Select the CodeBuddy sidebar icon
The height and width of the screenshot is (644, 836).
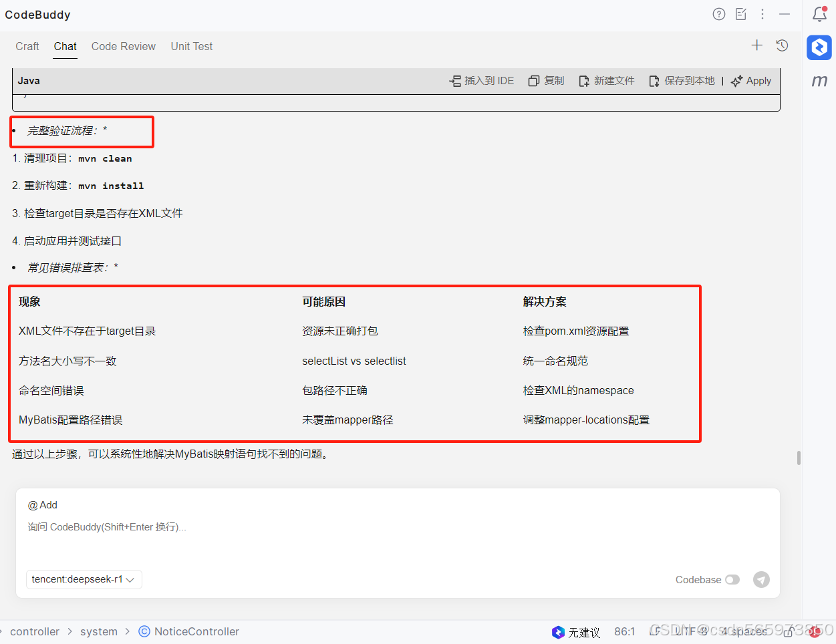[x=819, y=47]
